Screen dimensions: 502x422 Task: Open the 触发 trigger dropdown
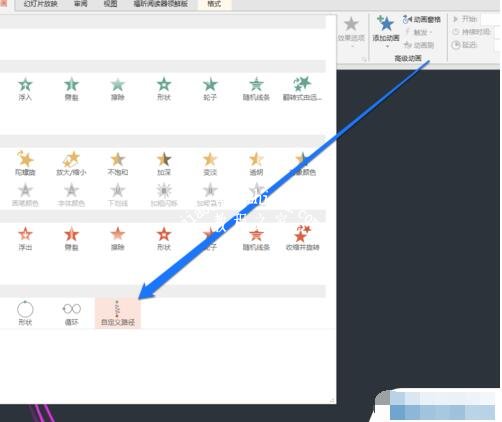419,32
